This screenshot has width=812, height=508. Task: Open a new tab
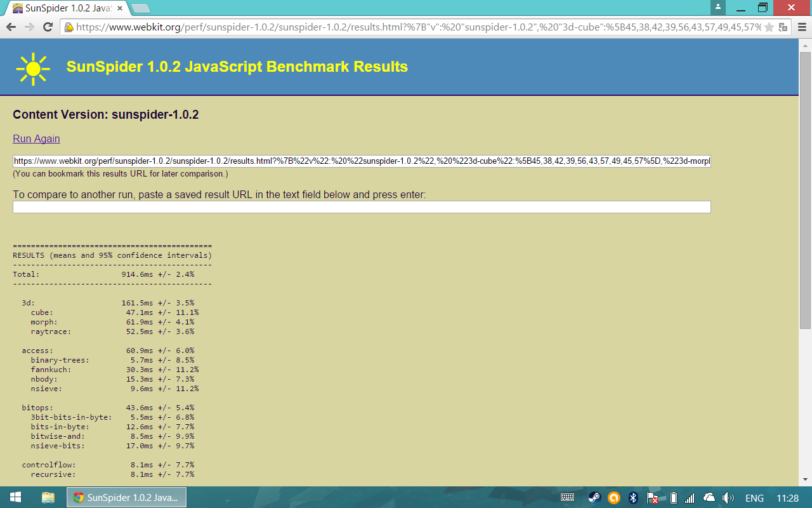click(140, 8)
